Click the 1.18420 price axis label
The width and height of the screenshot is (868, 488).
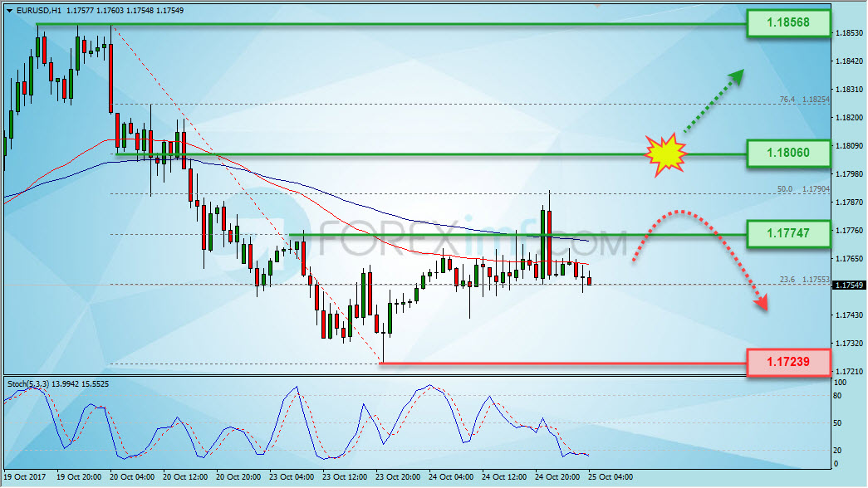point(849,61)
